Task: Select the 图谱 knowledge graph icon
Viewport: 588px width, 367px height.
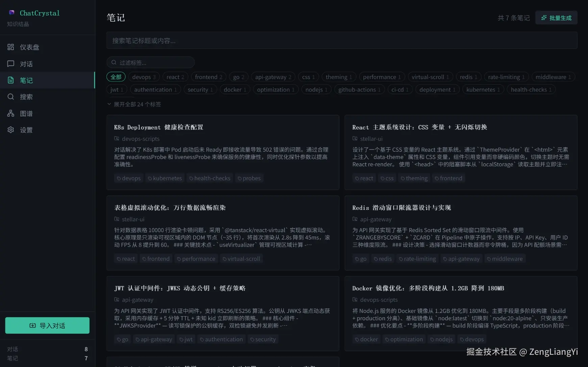Action: tap(10, 113)
